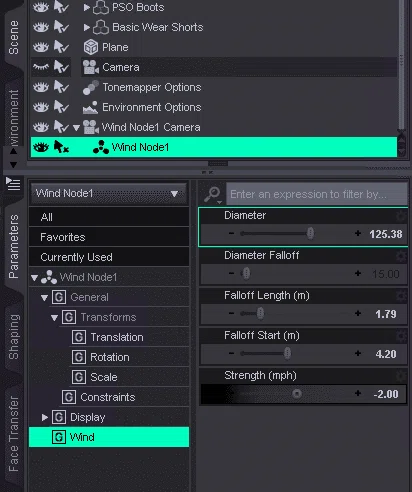Decrease Strength with minus button
Image resolution: width=412 pixels, height=492 pixels.
[231, 393]
